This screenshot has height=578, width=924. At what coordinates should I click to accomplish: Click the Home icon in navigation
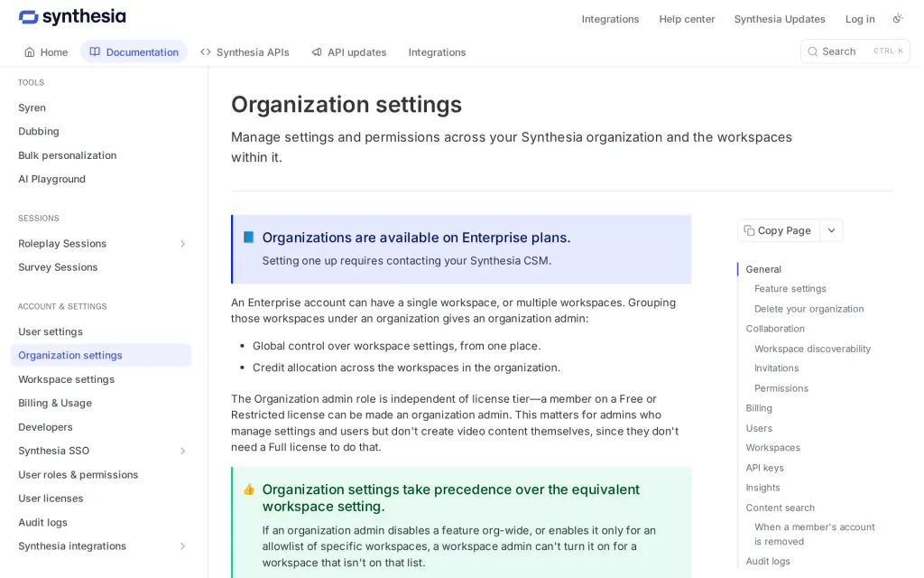[30, 51]
